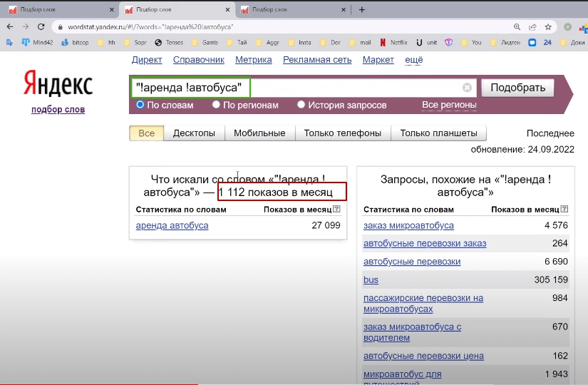Select the Только телефоны filter tab

342,133
